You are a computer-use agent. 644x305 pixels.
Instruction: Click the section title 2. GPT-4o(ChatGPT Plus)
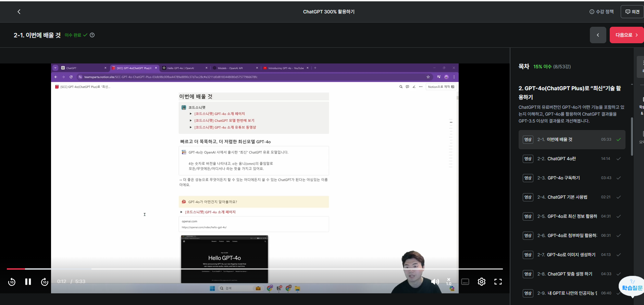pos(570,93)
